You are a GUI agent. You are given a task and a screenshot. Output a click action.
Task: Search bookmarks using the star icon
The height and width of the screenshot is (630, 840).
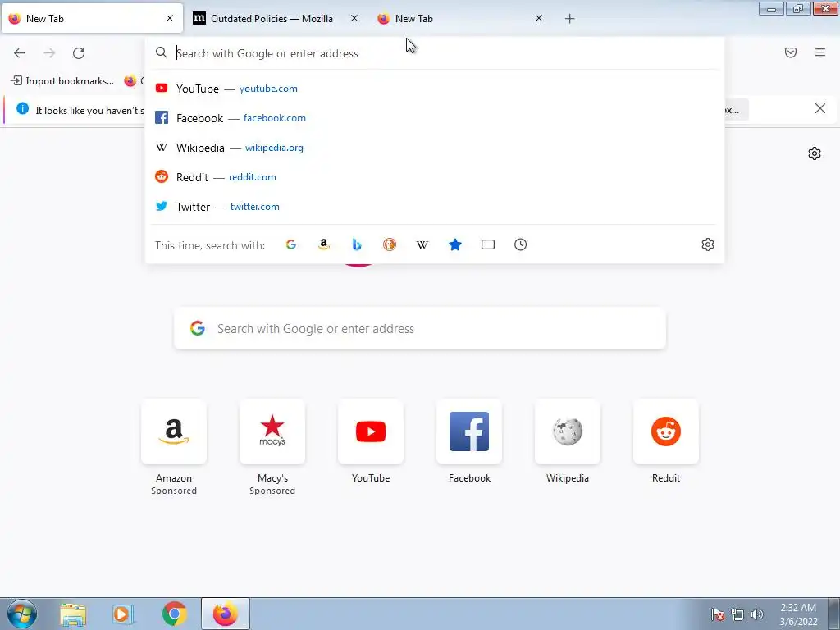pos(455,244)
